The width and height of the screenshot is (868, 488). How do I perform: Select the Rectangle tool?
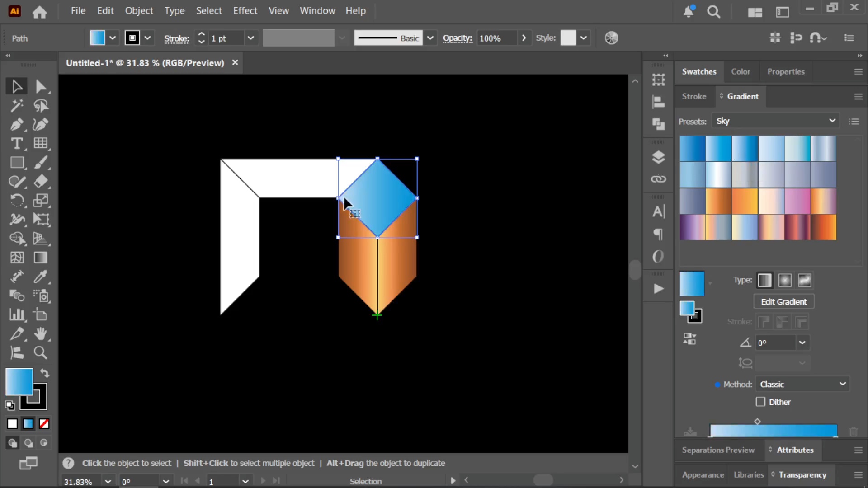pos(17,163)
